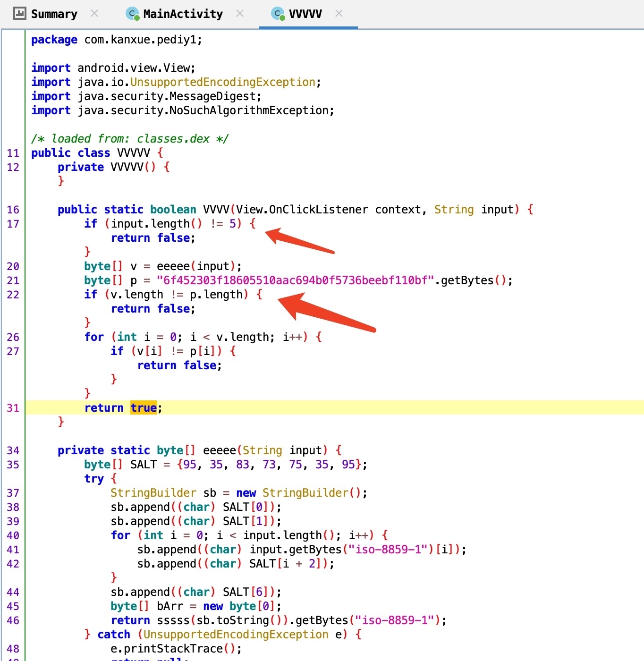Image resolution: width=644 pixels, height=661 pixels.
Task: Click the VVVVV tab class icon
Action: coord(278,14)
